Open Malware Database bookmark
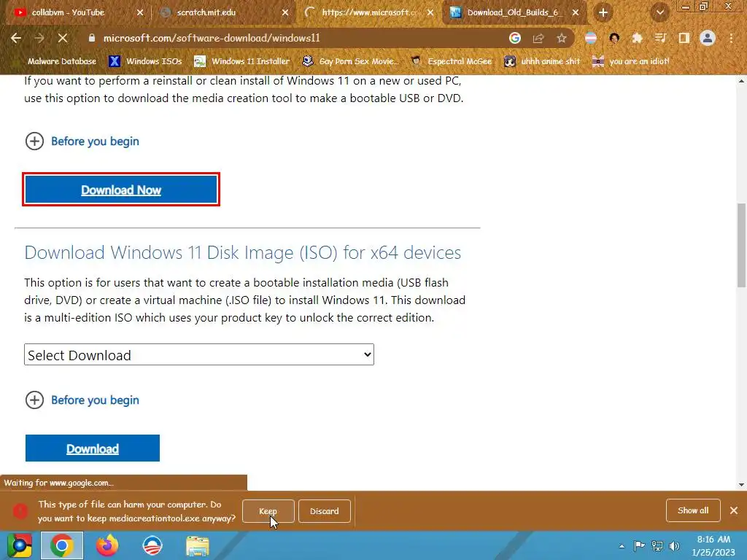This screenshot has width=747, height=560. pos(61,61)
